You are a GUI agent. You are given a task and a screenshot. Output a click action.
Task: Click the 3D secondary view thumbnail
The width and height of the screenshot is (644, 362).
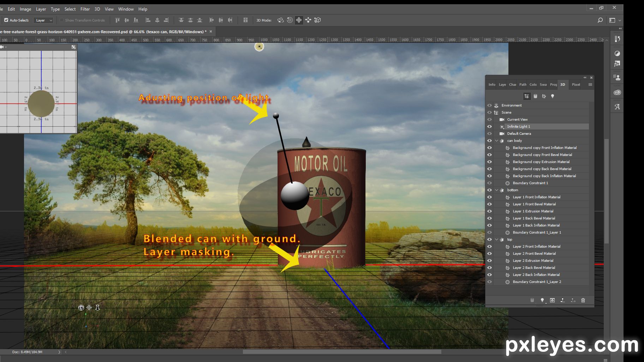pos(38,91)
